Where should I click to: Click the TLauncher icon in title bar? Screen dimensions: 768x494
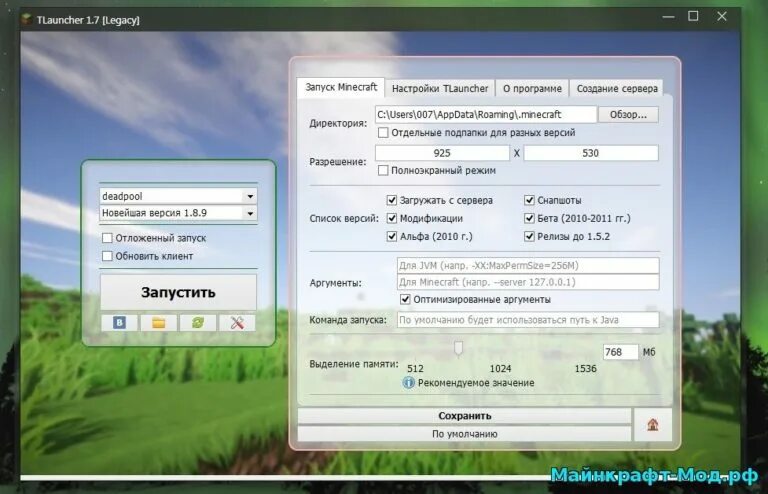coord(27,20)
